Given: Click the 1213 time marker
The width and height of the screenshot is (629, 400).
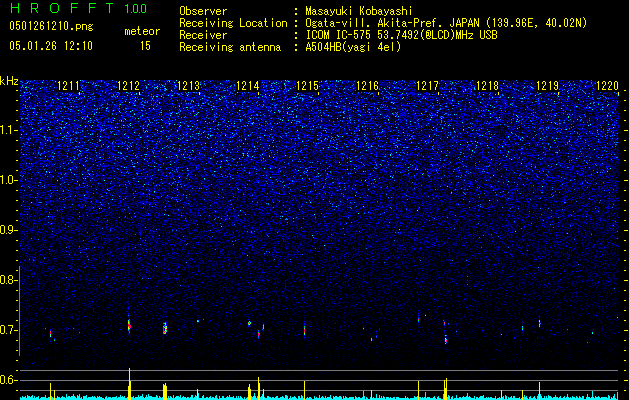Looking at the screenshot, I should [188, 86].
